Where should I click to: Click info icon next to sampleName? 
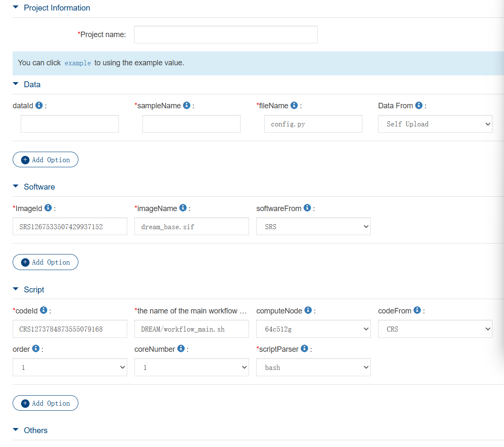[x=186, y=105]
